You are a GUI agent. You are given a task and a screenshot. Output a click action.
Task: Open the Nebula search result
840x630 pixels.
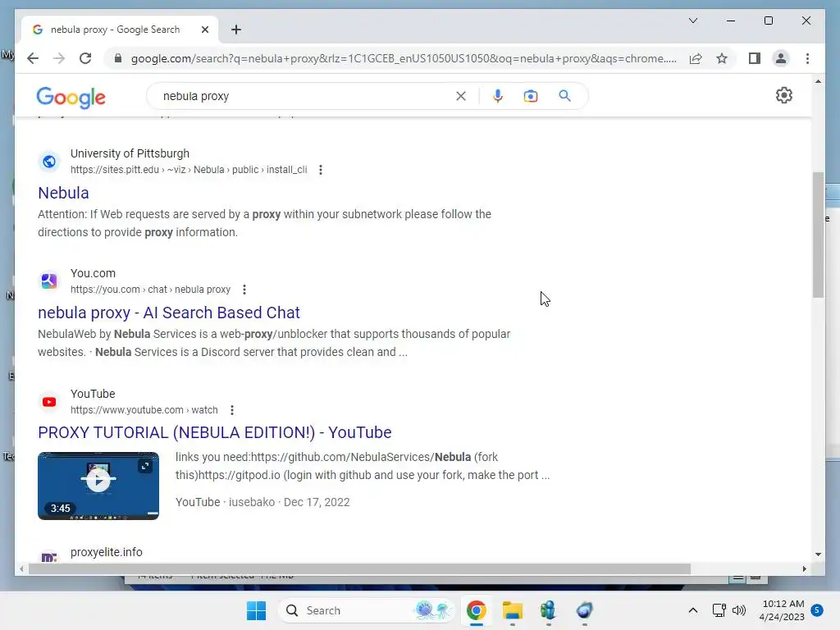(x=63, y=193)
